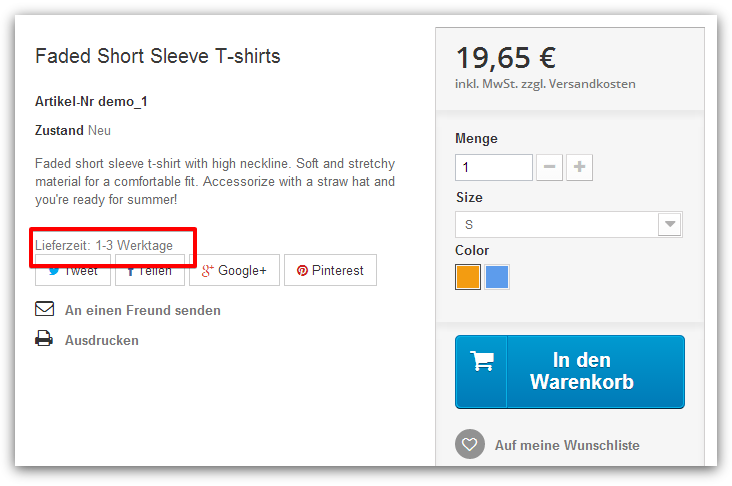Viewport: 732px width, 486px height.
Task: Increase quantity with the plus button
Action: (x=580, y=167)
